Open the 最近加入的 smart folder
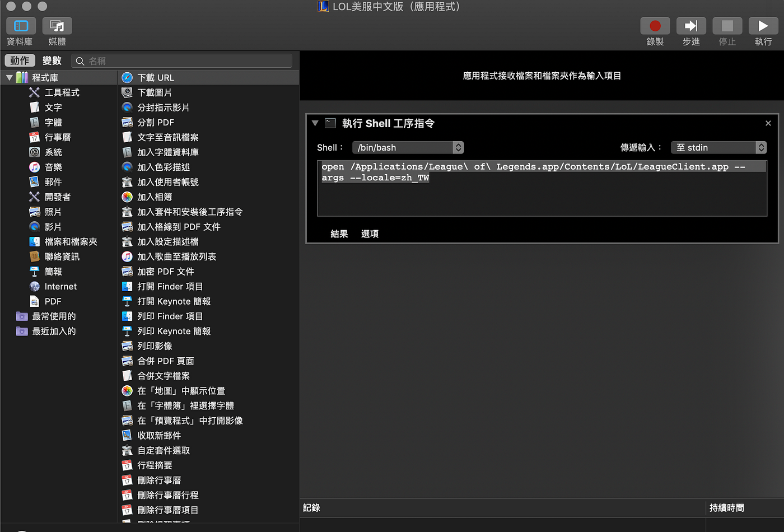Image resolution: width=784 pixels, height=532 pixels. pos(53,332)
